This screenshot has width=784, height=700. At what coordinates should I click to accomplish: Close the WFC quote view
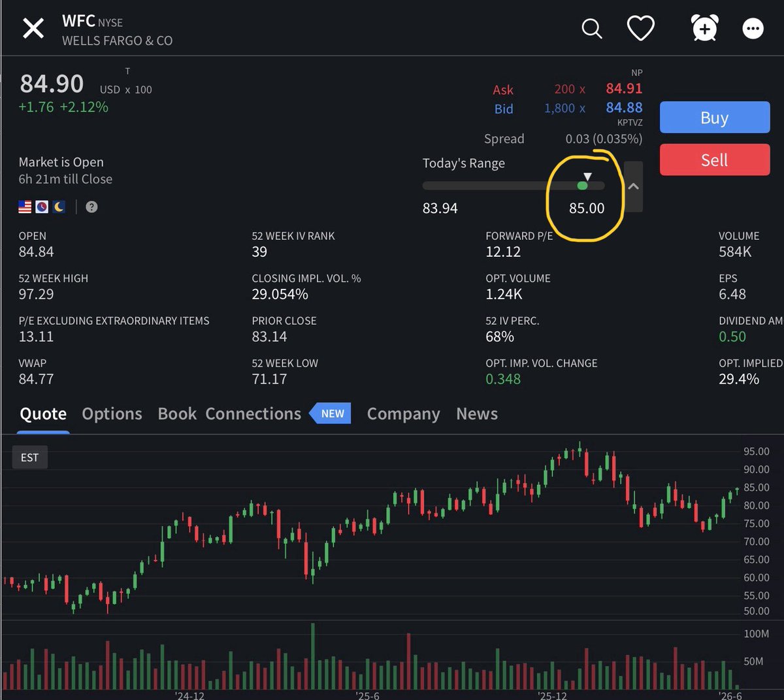coord(33,29)
